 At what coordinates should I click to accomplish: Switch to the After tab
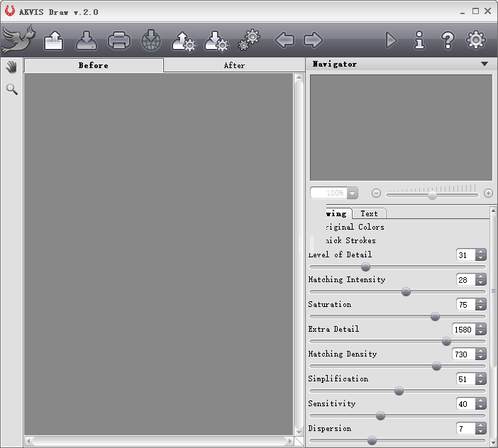(234, 65)
